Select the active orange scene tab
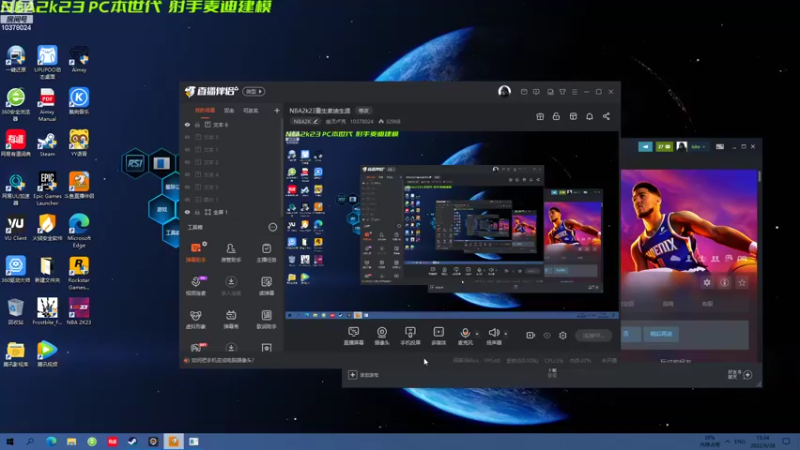The image size is (800, 450). tap(205, 110)
